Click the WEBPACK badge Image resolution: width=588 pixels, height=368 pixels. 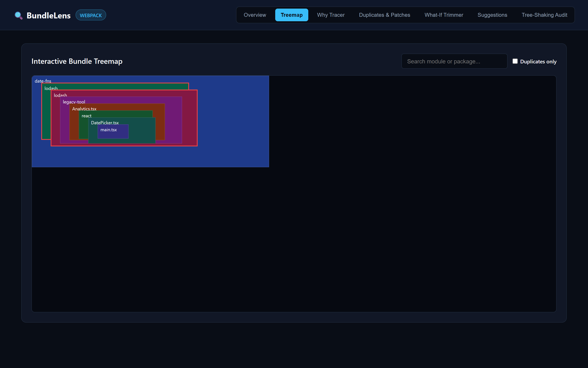(x=91, y=15)
